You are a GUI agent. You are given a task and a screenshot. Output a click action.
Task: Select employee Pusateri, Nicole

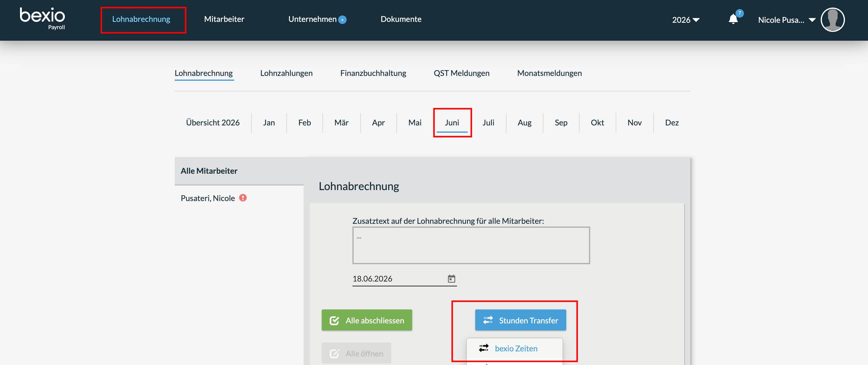point(207,198)
